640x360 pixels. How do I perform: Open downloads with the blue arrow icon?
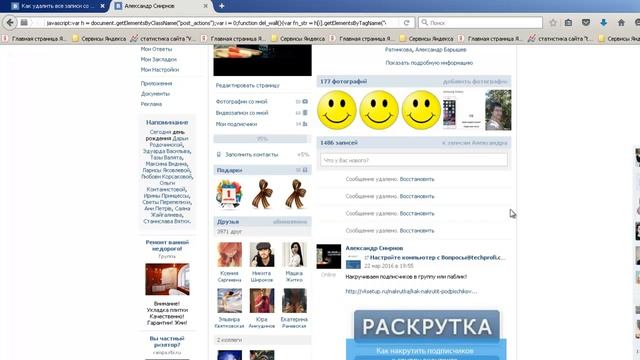(604, 23)
